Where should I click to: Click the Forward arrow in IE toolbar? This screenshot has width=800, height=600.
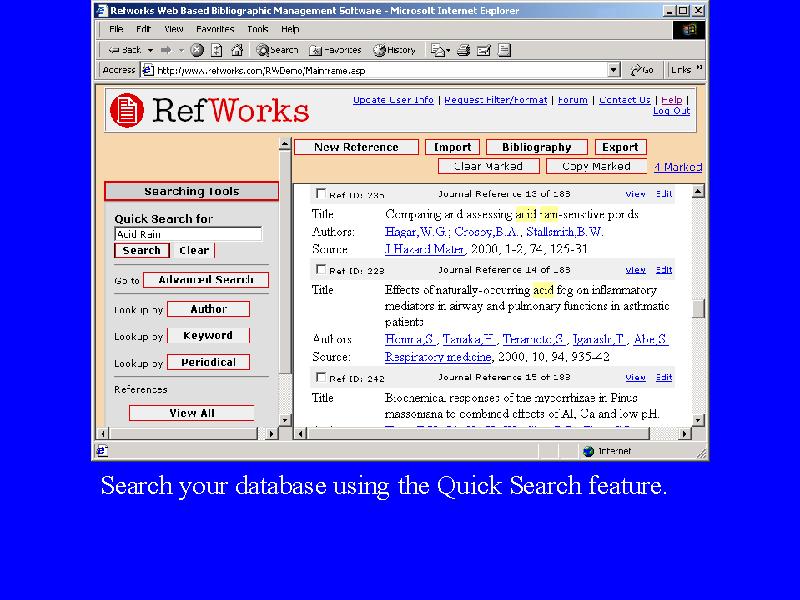[x=166, y=50]
